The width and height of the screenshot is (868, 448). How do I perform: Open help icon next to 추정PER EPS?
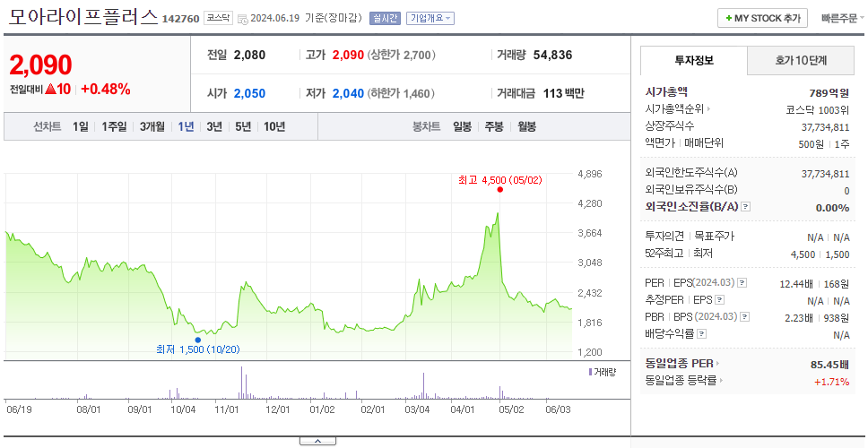[x=719, y=300]
